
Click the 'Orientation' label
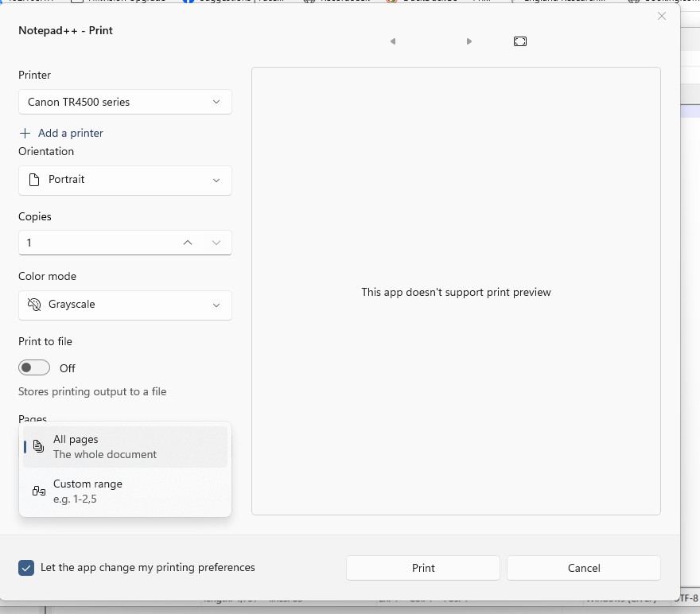[46, 151]
